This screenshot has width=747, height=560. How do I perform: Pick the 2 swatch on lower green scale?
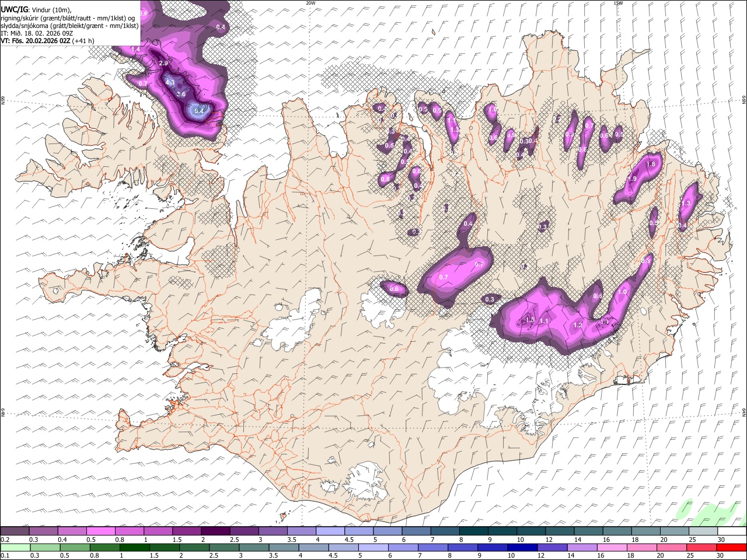[x=194, y=547]
